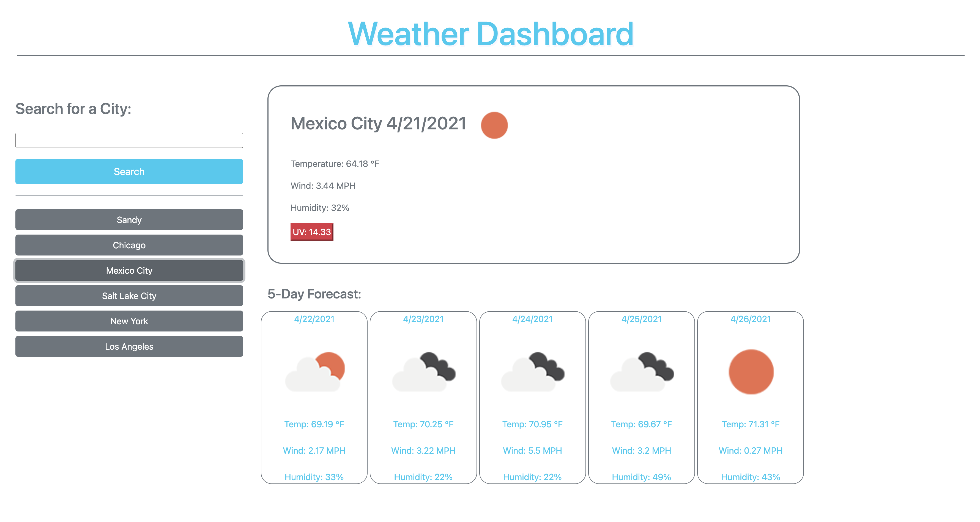Click the Temp: 70.95 °F text on 4/24 card
Image resolution: width=980 pixels, height=522 pixels.
click(532, 423)
